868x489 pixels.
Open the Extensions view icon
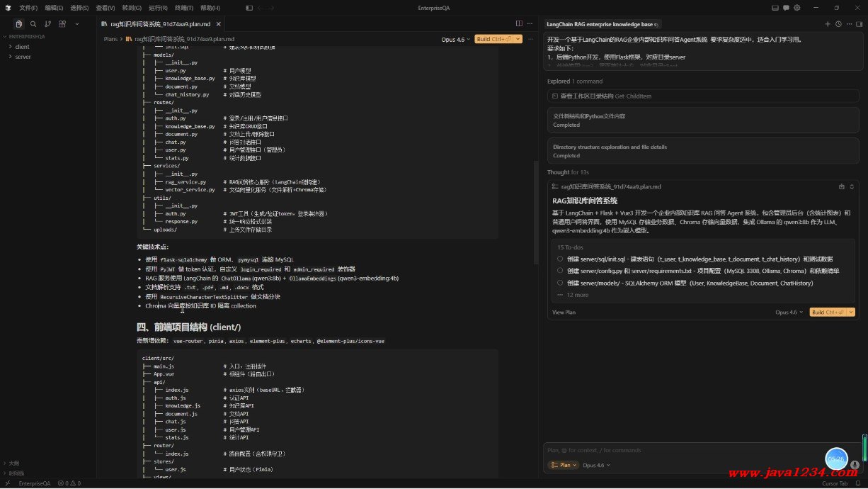click(62, 24)
